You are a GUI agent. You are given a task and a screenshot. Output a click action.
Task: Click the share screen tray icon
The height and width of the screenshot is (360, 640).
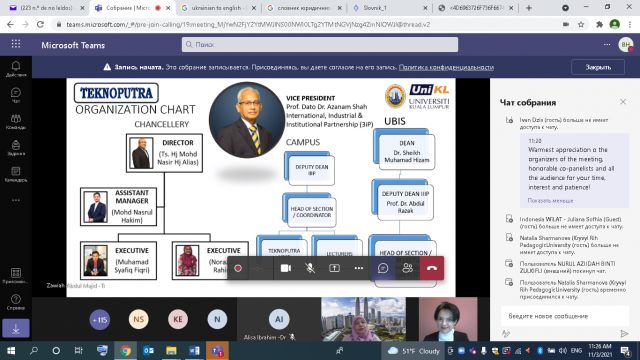click(x=334, y=268)
